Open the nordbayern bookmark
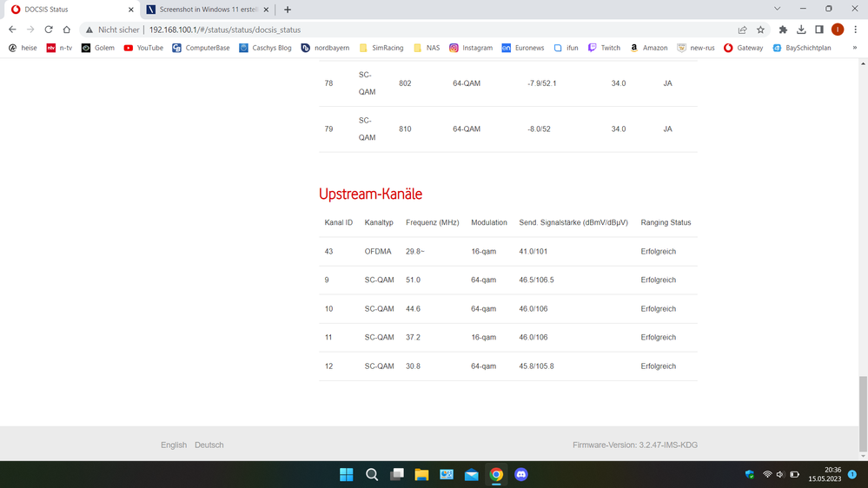 tap(326, 48)
